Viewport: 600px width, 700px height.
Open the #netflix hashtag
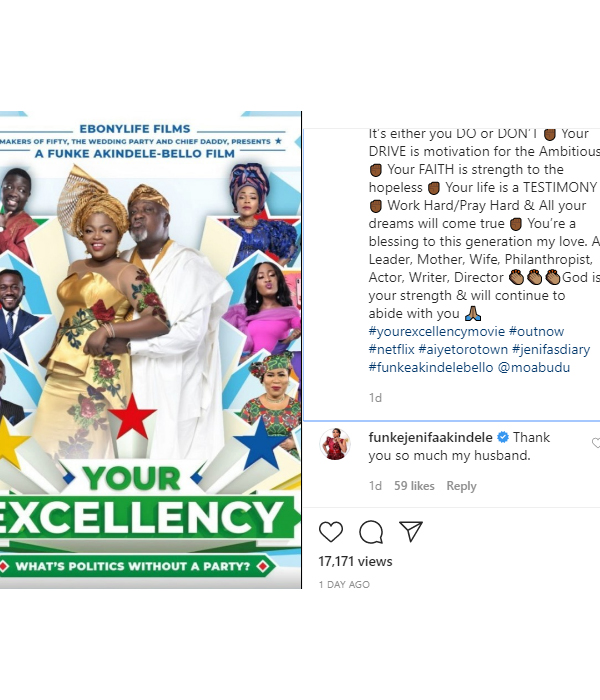[392, 350]
